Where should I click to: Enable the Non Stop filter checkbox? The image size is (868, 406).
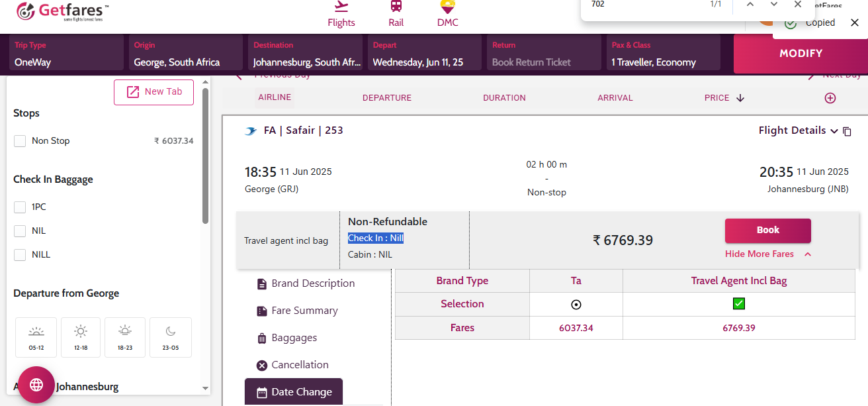point(20,140)
